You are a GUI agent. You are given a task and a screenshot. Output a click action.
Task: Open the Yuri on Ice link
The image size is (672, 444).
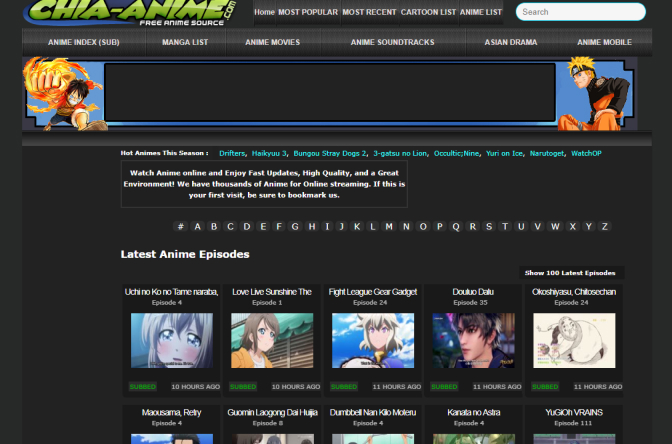pos(504,153)
